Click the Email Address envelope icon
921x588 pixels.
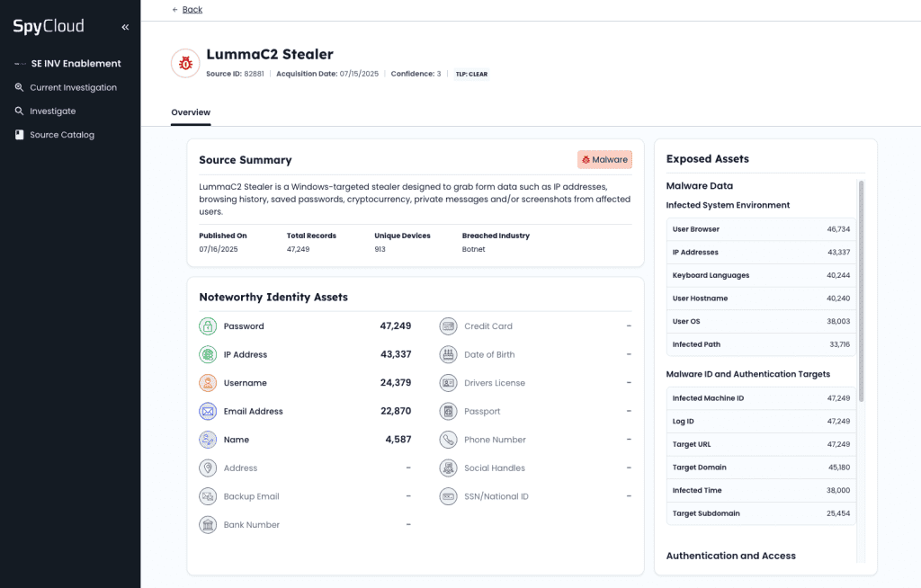tap(208, 411)
